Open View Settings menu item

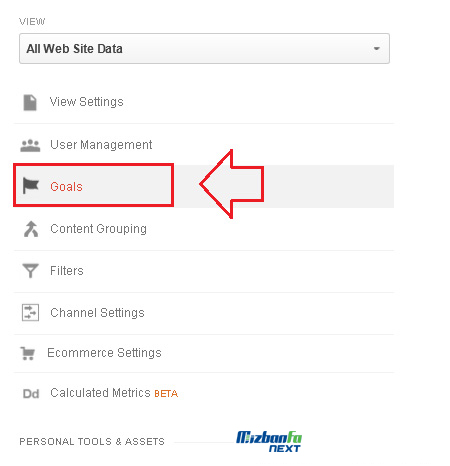coord(87,102)
